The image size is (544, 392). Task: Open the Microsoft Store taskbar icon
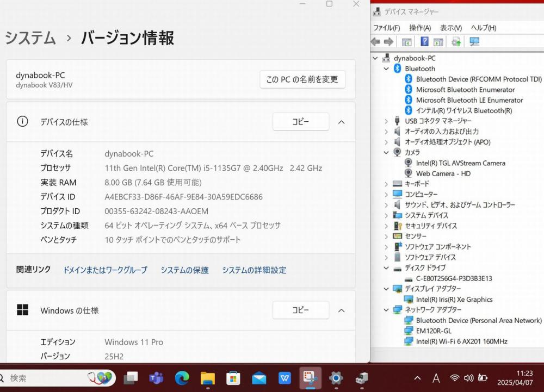click(x=233, y=378)
